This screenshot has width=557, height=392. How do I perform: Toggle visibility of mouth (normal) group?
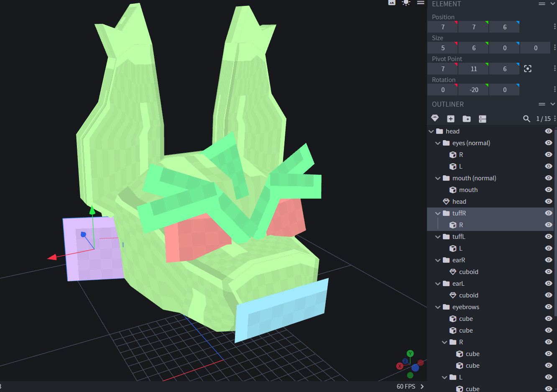click(549, 178)
